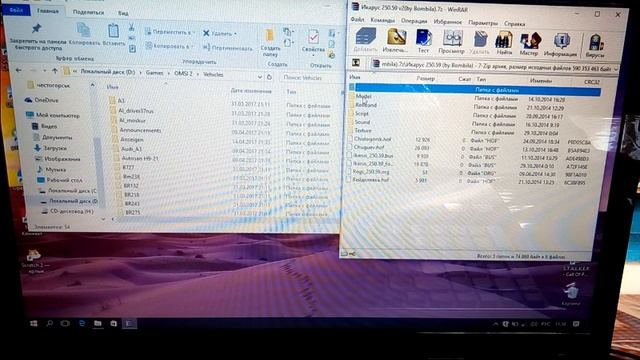Sort Explorer list by Имя column
This screenshot has height=360, width=640.
tap(112, 87)
